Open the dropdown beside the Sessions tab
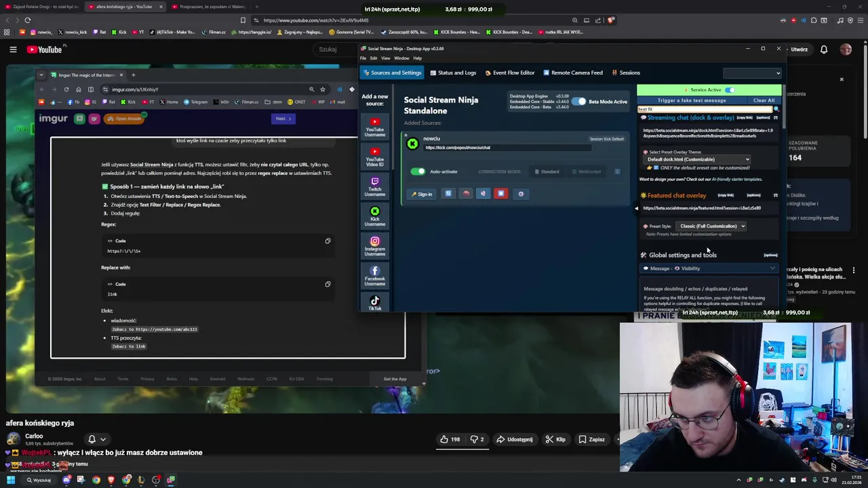This screenshot has height=488, width=868. [x=752, y=73]
